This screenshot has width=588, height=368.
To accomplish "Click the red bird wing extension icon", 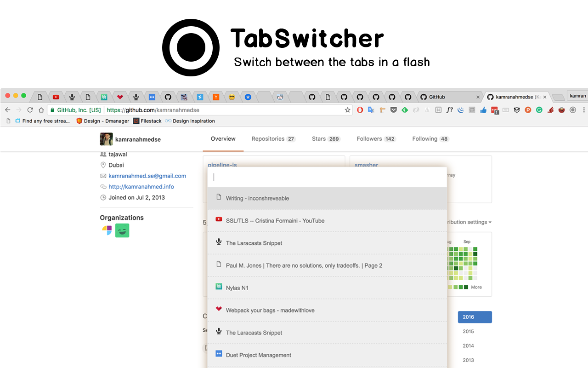I will pos(550,110).
